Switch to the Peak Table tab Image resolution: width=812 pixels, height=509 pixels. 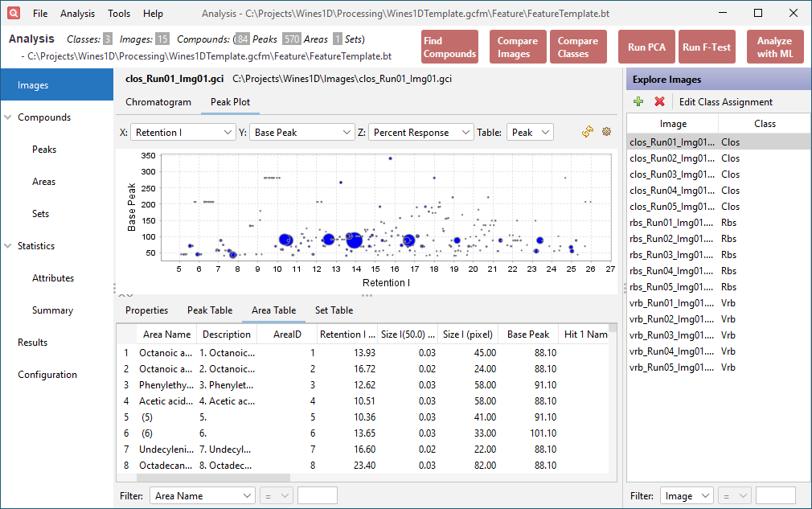tap(210, 310)
